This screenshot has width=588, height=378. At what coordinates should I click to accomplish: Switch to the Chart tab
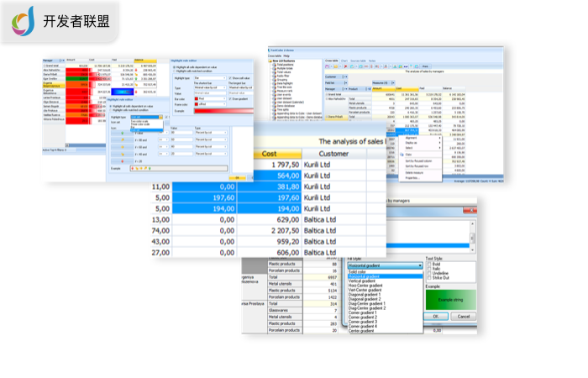pyautogui.click(x=343, y=60)
